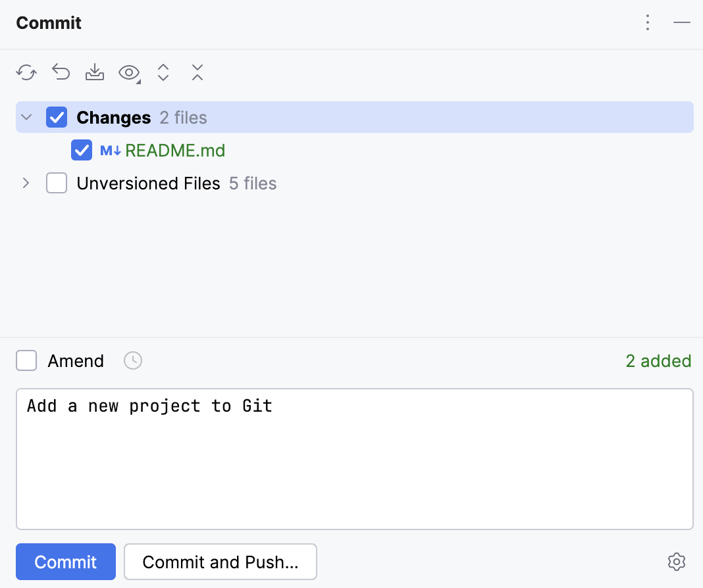The height and width of the screenshot is (588, 703).
Task: Select the README.md file entry
Action: point(175,150)
